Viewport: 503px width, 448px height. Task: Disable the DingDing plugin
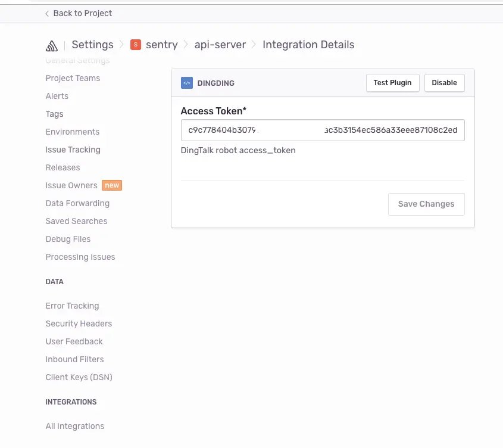point(444,83)
